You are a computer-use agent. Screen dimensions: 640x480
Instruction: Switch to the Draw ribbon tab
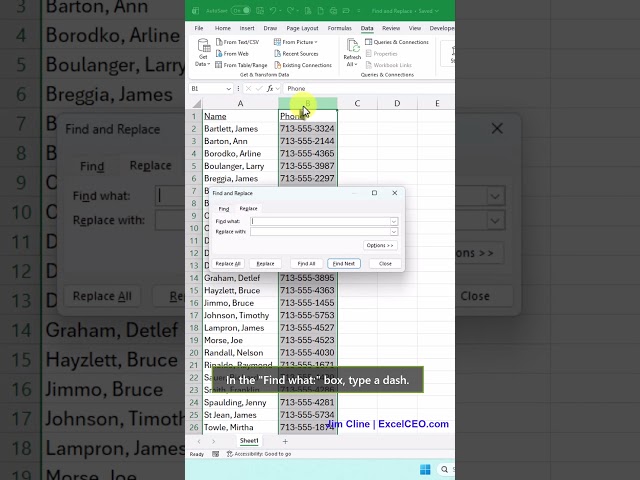(270, 28)
